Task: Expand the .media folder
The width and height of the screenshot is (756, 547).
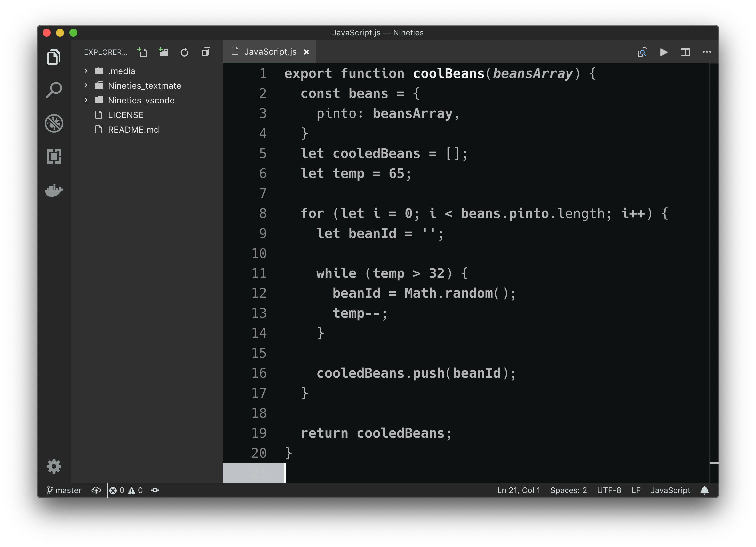Action: pyautogui.click(x=121, y=71)
